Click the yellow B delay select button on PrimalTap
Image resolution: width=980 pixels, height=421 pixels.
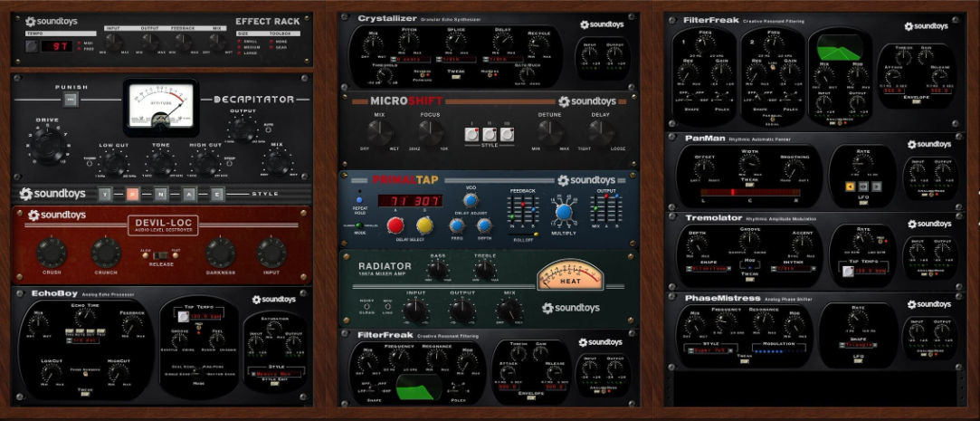[424, 225]
